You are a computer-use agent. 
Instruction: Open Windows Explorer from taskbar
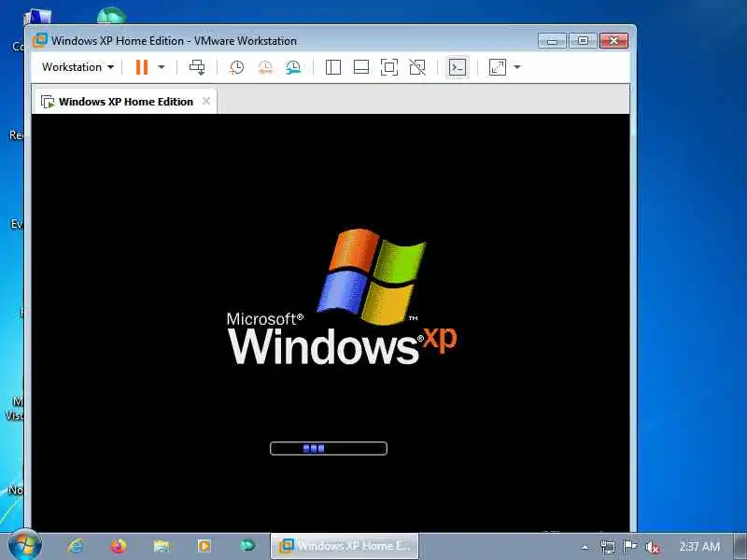click(x=161, y=546)
